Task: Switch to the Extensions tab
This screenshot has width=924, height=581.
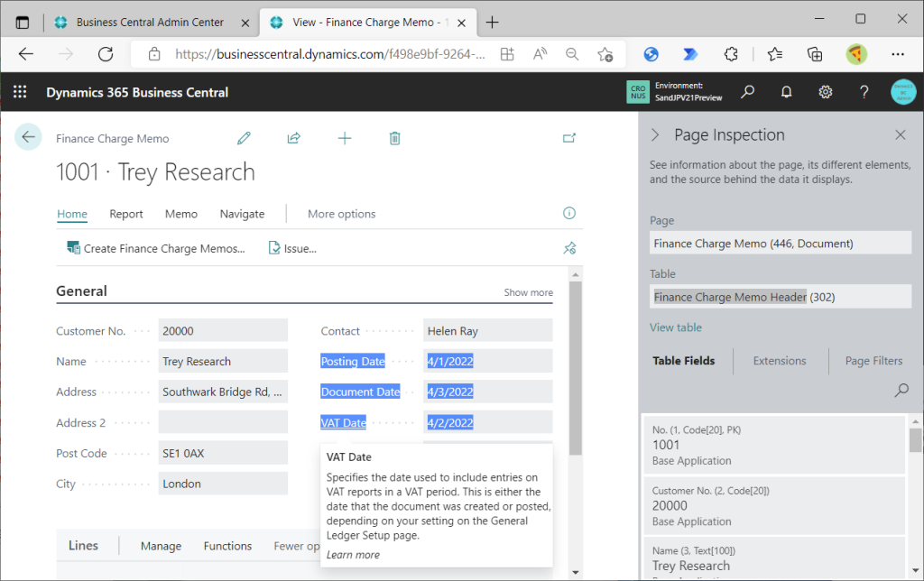Action: pyautogui.click(x=779, y=361)
